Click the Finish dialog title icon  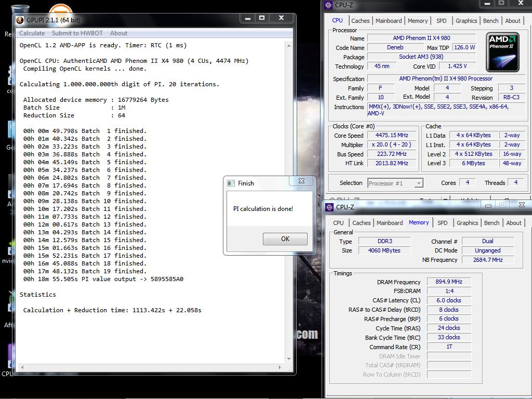(x=231, y=183)
